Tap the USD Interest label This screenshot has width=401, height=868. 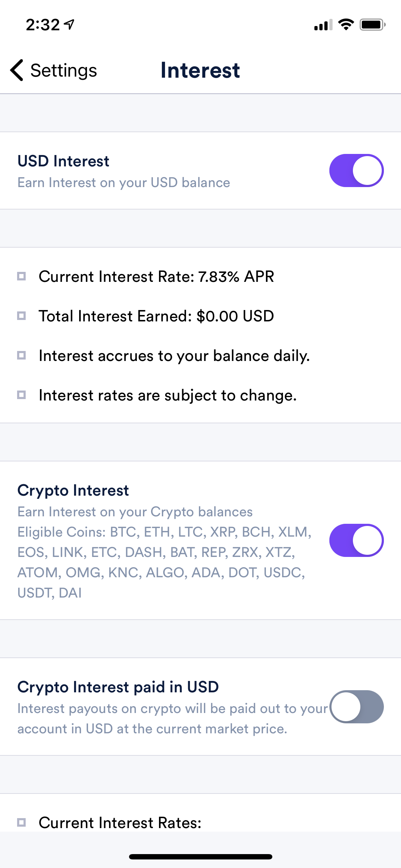(x=63, y=161)
